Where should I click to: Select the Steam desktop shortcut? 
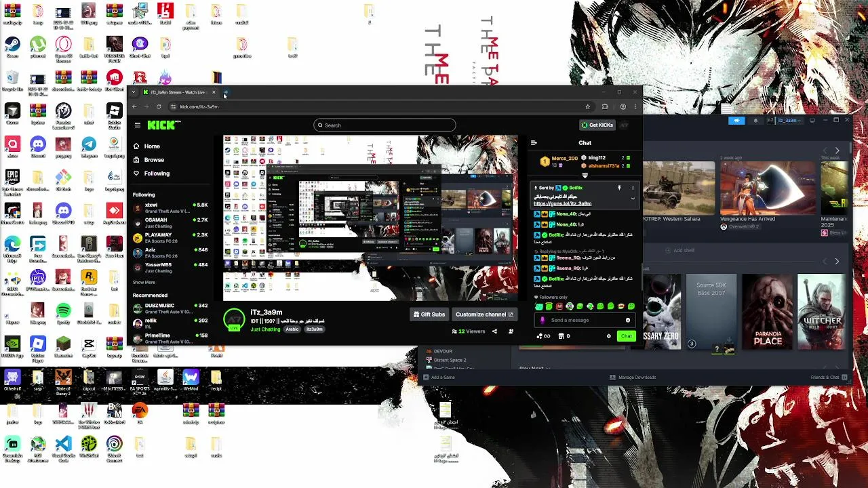coord(12,47)
